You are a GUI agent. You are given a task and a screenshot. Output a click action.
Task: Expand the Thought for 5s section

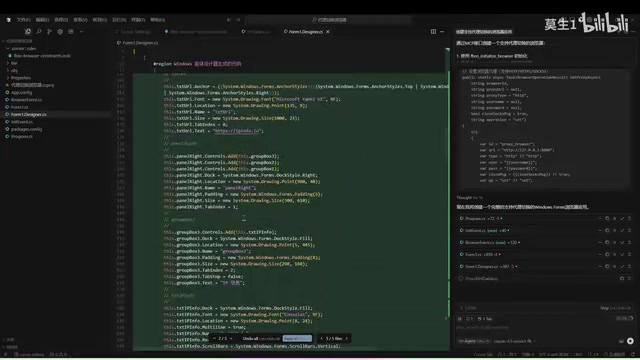[x=469, y=198]
